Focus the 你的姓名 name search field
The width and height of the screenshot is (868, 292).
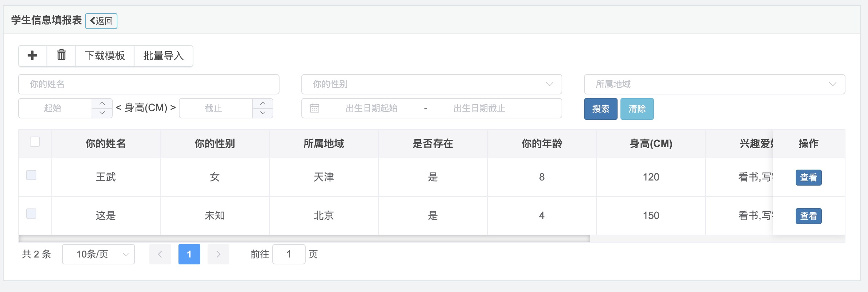pos(149,84)
